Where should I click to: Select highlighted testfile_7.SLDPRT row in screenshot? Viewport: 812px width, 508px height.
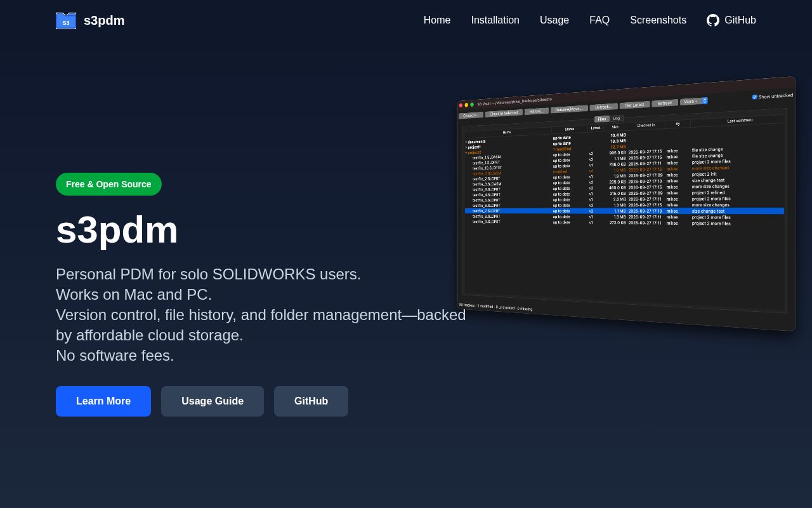coord(624,211)
